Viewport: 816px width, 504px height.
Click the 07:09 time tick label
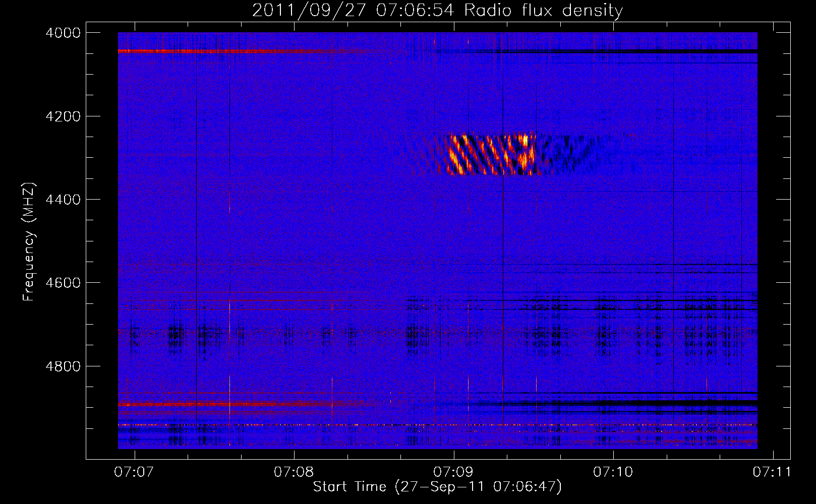click(x=453, y=472)
